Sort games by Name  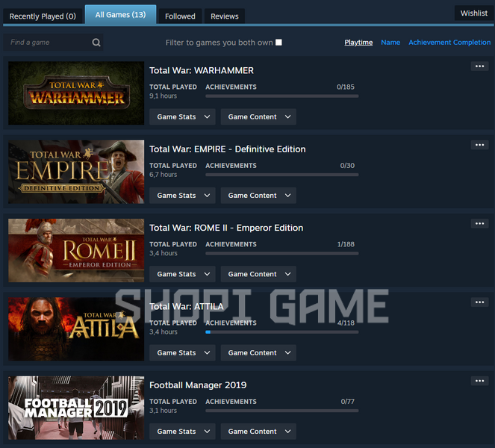[390, 43]
